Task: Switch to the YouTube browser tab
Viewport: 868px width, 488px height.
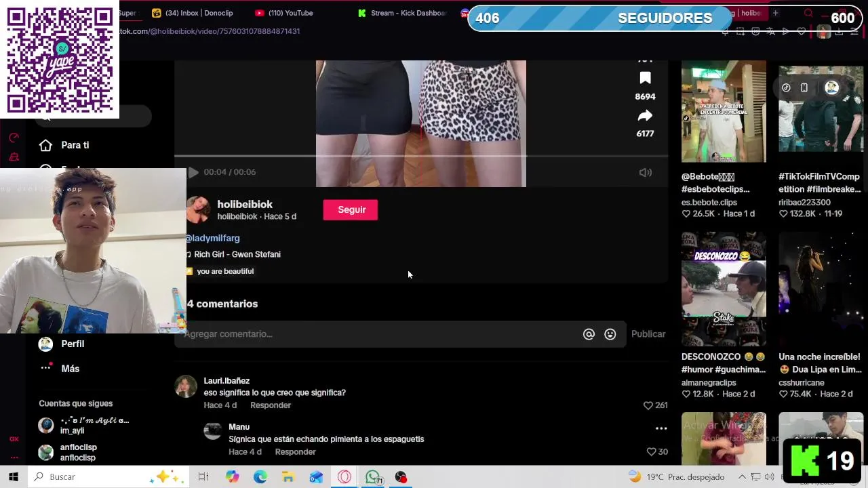Action: click(284, 13)
